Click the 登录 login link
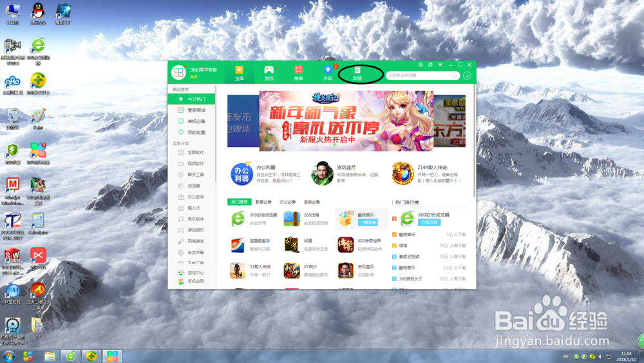The width and height of the screenshot is (644, 363). (x=194, y=77)
